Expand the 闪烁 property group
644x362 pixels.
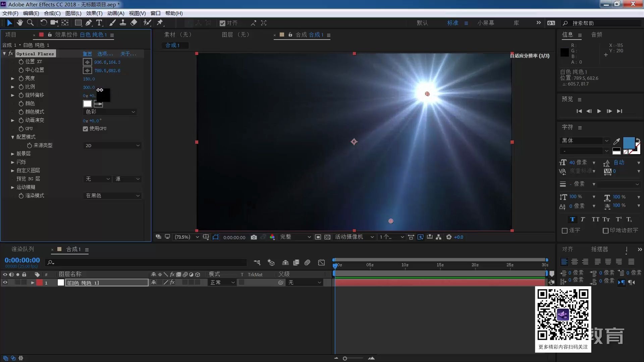13,162
